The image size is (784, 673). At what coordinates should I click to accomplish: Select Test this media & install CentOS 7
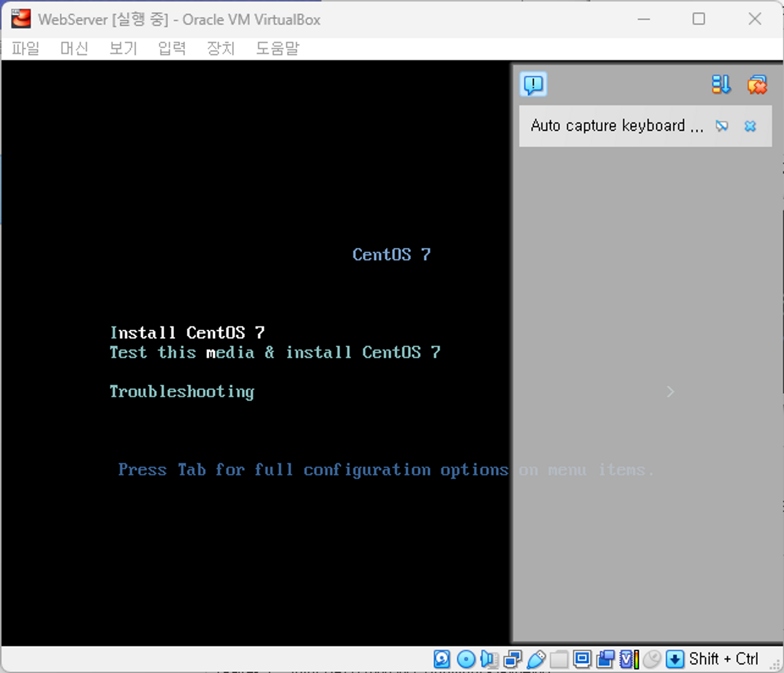pos(275,352)
